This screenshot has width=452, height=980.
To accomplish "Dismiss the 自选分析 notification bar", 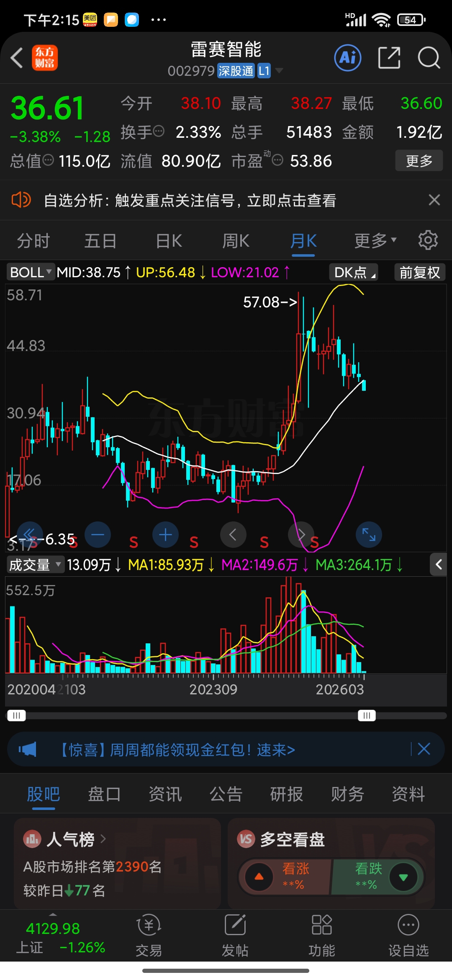I will click(434, 200).
